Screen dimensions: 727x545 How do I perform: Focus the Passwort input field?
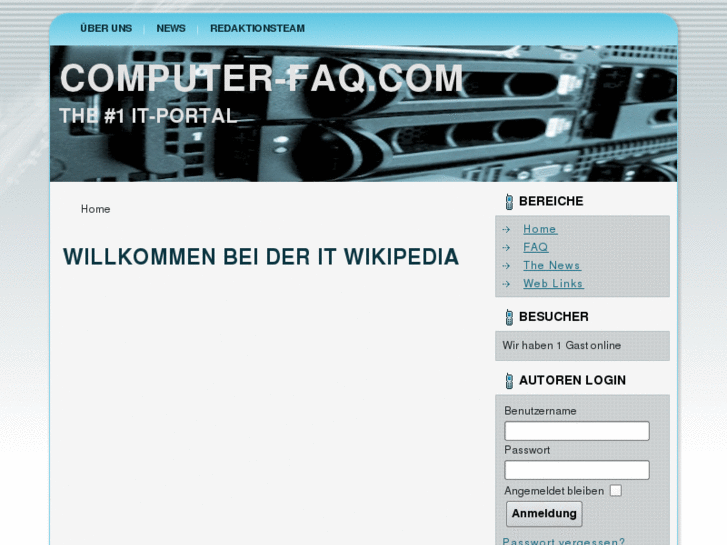click(x=577, y=470)
